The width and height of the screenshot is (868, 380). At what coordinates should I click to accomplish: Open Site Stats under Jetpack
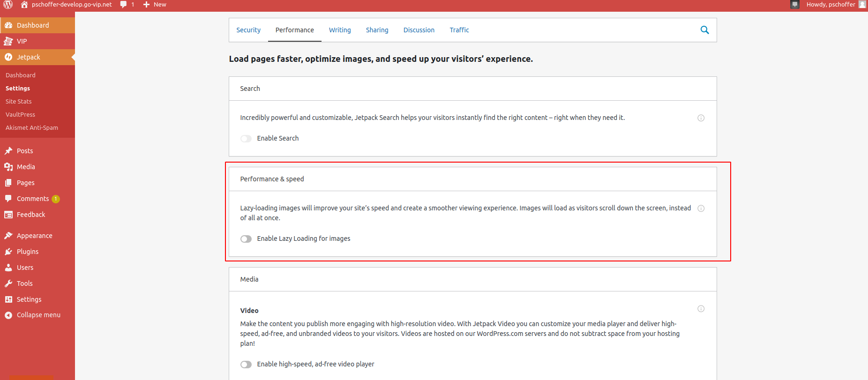[x=19, y=101]
